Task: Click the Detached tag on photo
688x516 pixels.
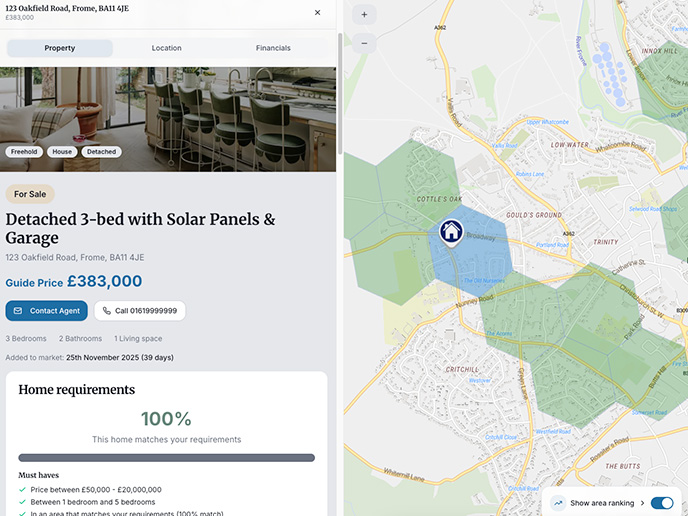Action: pyautogui.click(x=100, y=152)
